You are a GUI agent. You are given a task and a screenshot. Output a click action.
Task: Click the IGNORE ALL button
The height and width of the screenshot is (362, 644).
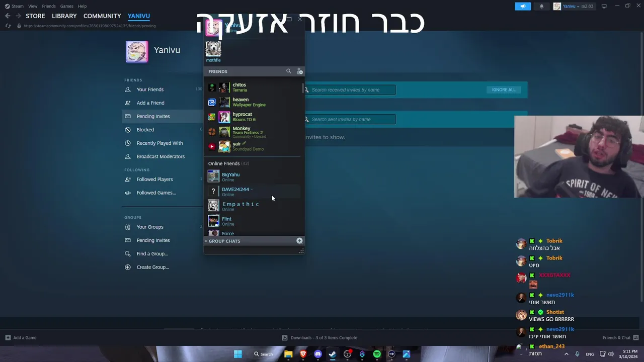click(x=504, y=89)
